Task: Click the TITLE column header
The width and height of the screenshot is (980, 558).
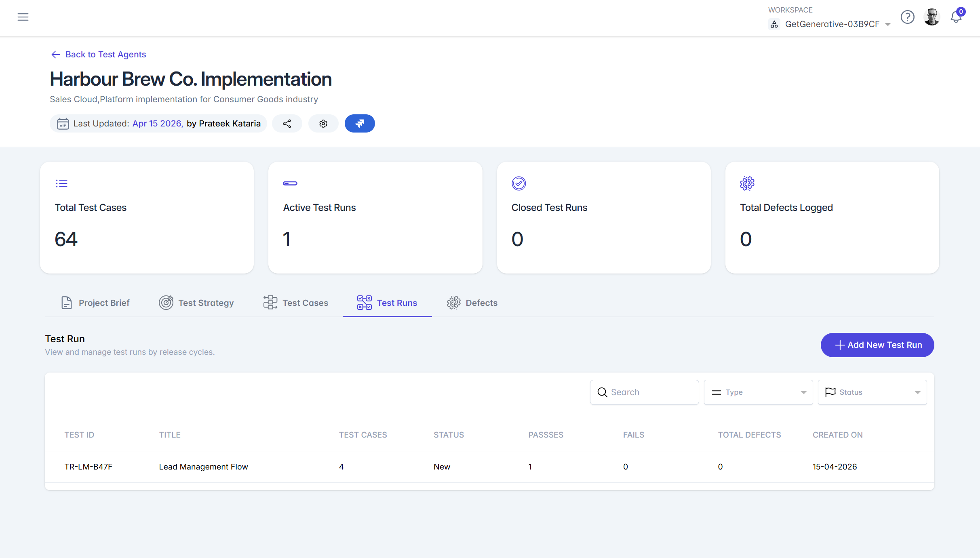Action: [x=170, y=435]
